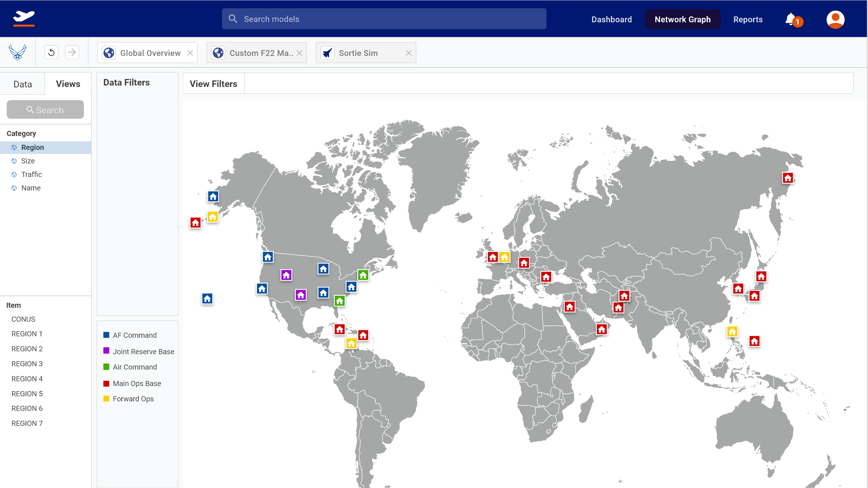Click the Search models input field
This screenshot has width=868, height=488.
tap(384, 19)
